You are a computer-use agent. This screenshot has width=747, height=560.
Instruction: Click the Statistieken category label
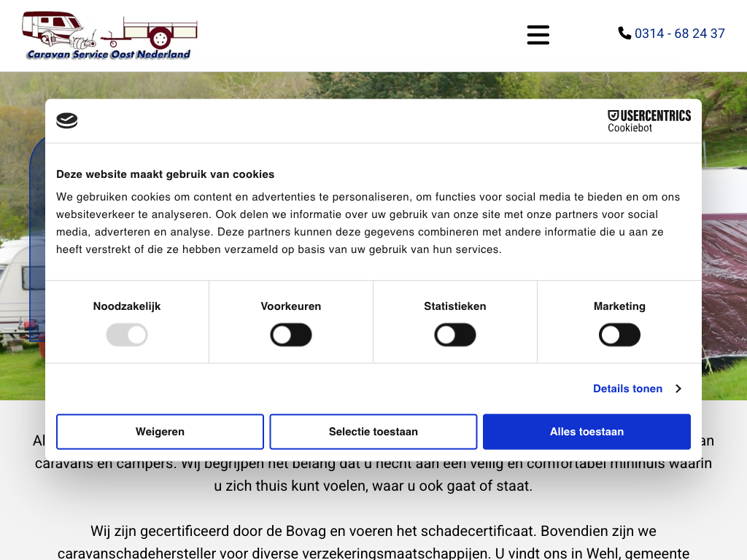[455, 306]
